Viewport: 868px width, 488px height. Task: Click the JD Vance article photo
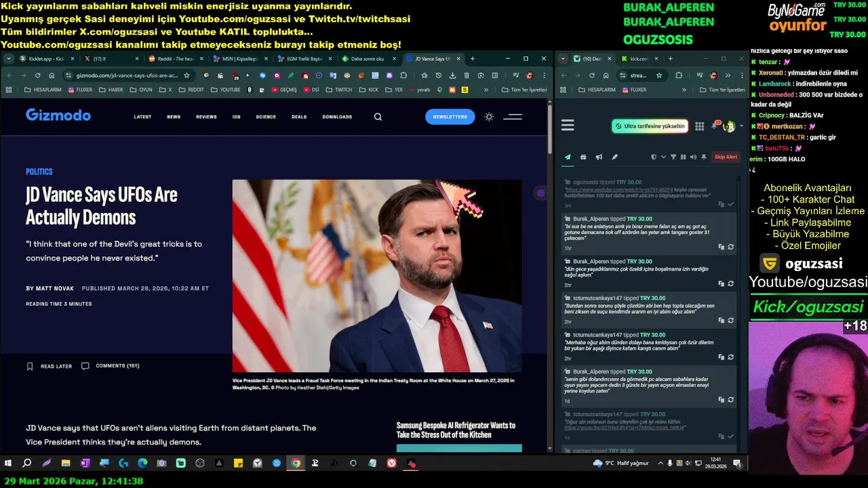click(377, 276)
